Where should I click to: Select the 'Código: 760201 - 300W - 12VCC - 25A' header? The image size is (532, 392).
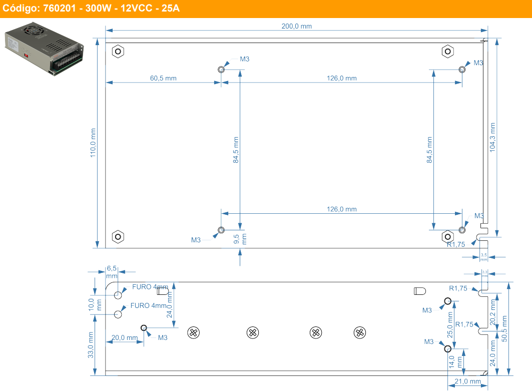pos(91,8)
